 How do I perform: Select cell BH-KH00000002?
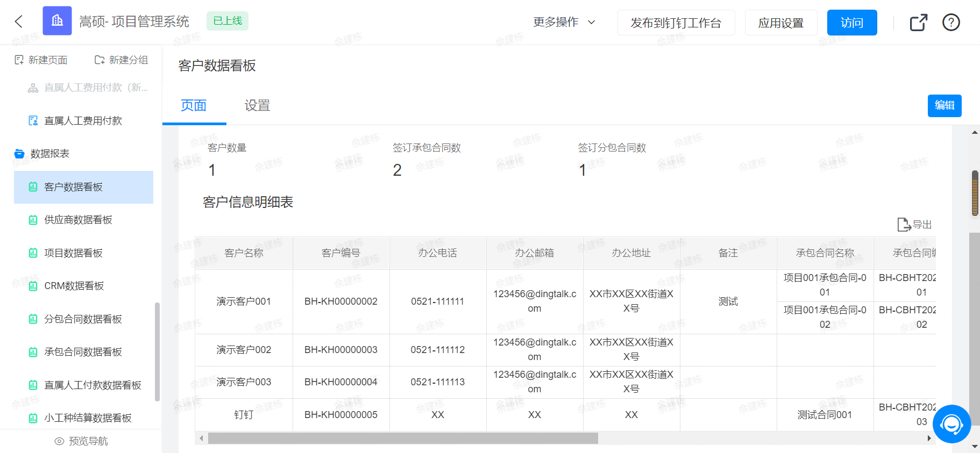click(x=341, y=301)
